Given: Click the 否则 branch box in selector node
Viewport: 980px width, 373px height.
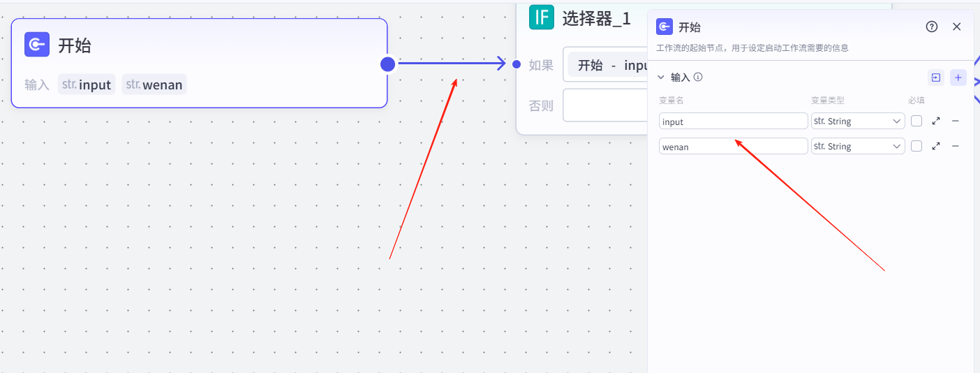Looking at the screenshot, I should (x=604, y=105).
